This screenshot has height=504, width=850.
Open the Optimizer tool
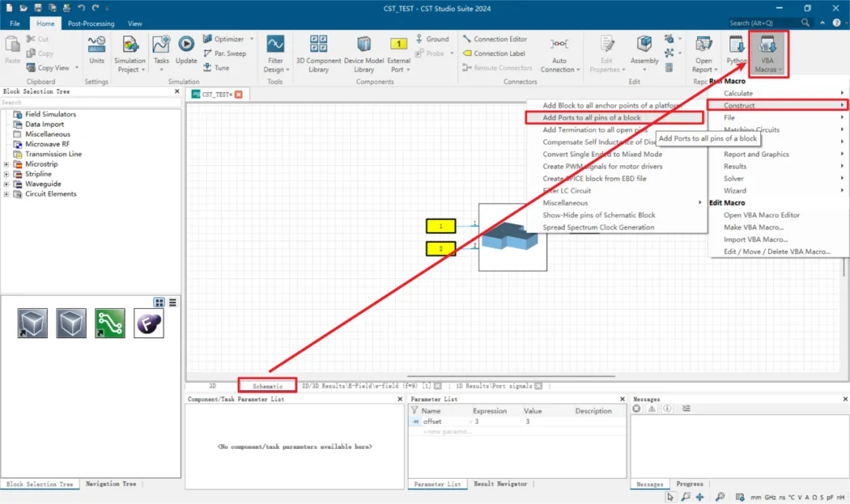coord(224,39)
